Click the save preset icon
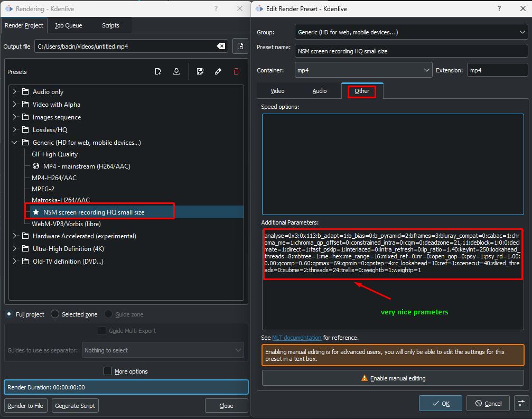This screenshot has width=532, height=419. click(x=200, y=71)
